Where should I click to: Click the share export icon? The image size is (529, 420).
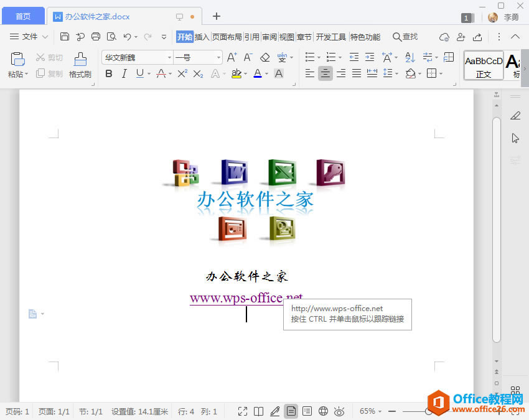(477, 37)
